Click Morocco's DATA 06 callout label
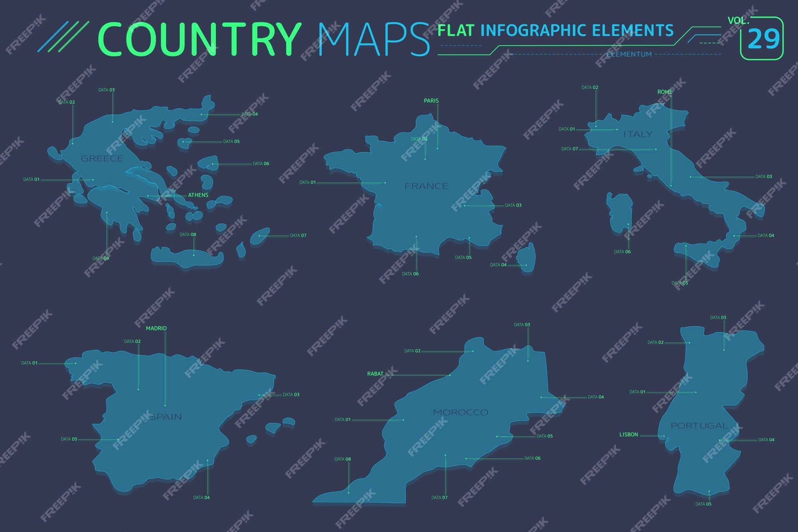798x532 pixels. pos(533,459)
